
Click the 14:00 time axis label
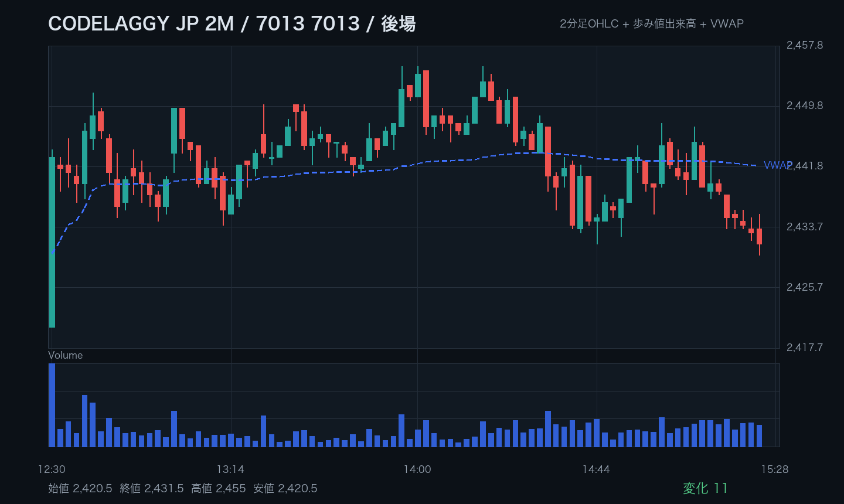coord(417,469)
